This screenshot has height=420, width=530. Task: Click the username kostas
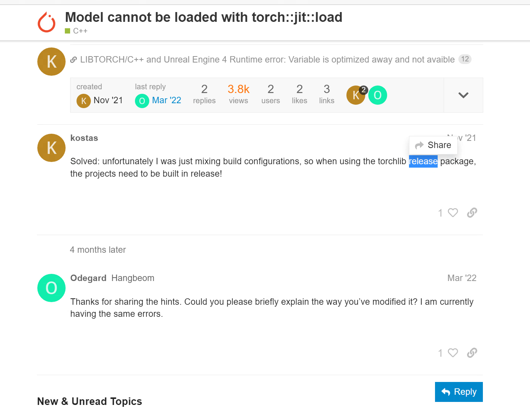click(84, 138)
